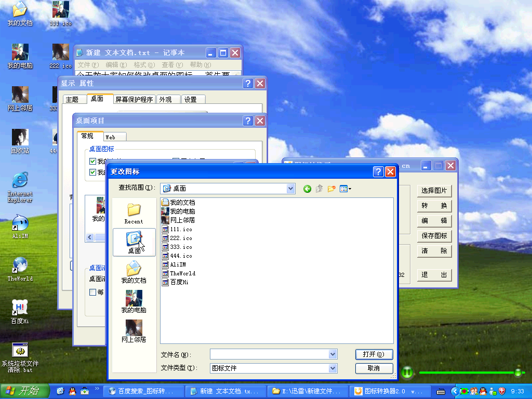532x399 pixels.
Task: Select file 333.ico in the list
Action: [177, 247]
